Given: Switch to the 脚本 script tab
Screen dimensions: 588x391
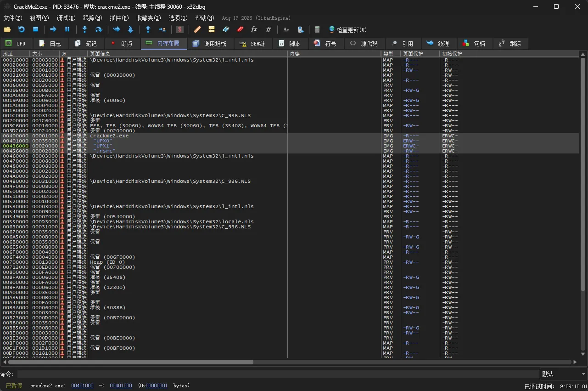Looking at the screenshot, I should 290,44.
